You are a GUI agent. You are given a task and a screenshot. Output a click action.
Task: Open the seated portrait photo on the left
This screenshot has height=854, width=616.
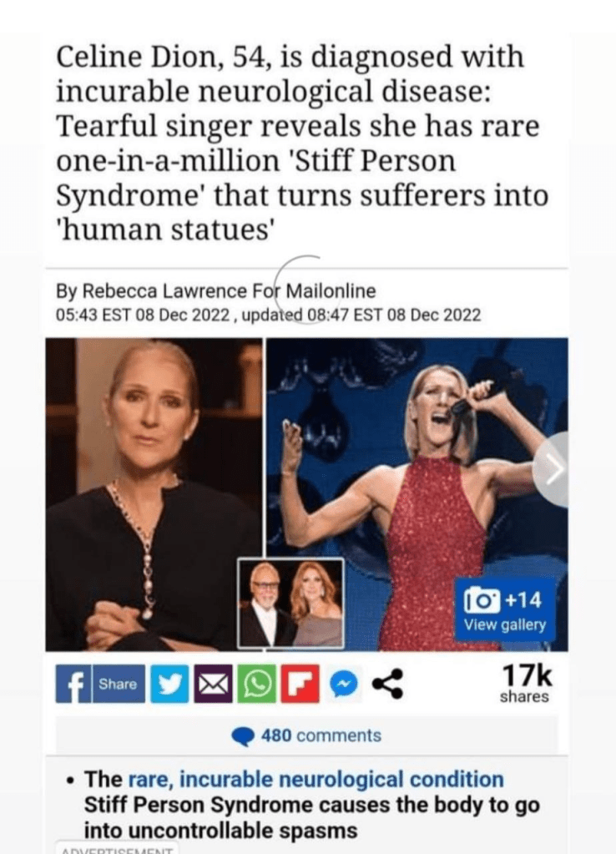pyautogui.click(x=154, y=494)
